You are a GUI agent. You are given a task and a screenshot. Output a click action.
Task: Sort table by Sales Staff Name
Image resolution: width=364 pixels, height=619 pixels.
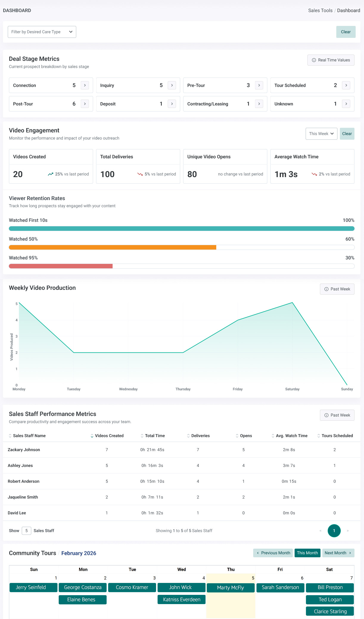[x=27, y=436]
